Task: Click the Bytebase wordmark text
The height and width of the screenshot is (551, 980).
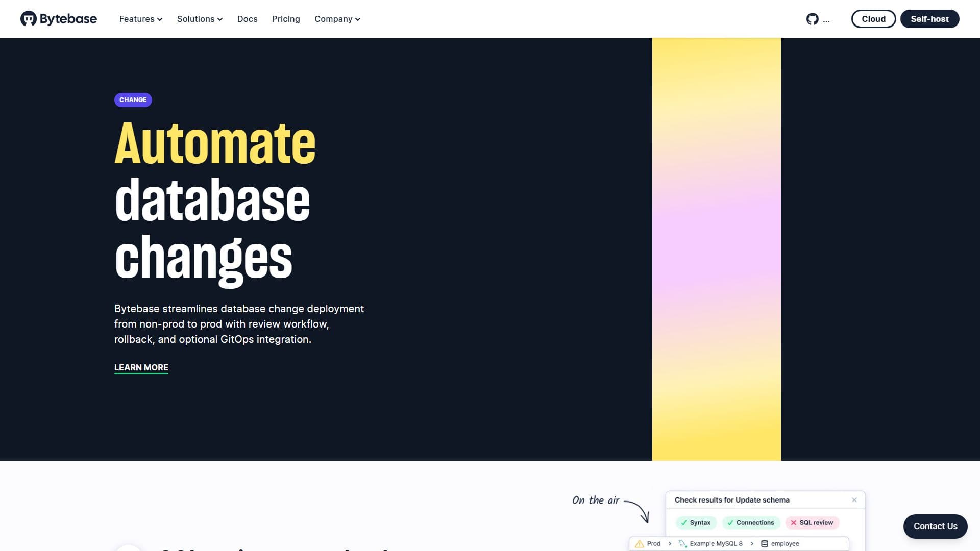Action: pyautogui.click(x=68, y=19)
